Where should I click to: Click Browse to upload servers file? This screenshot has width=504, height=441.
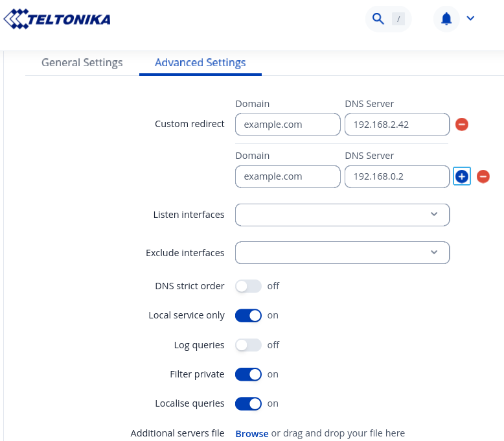(251, 433)
